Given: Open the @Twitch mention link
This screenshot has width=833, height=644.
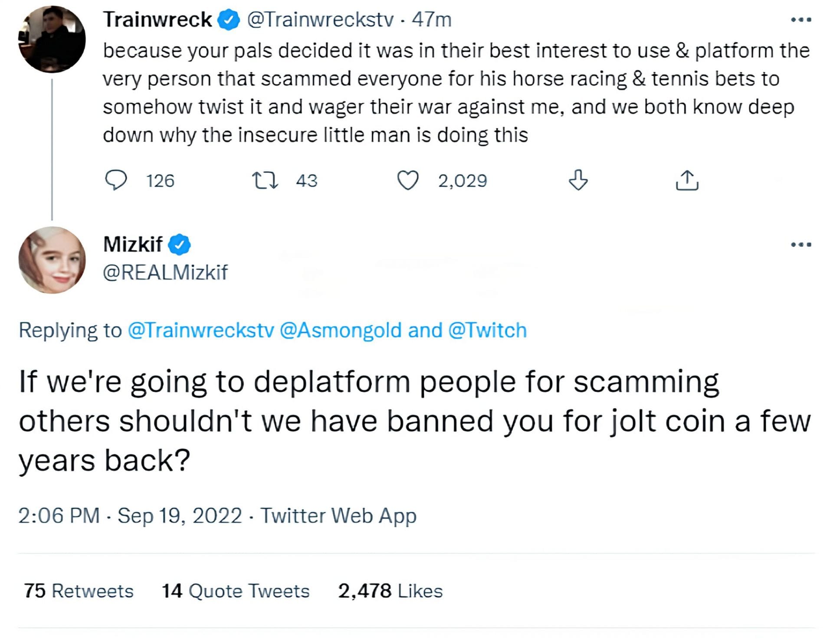Looking at the screenshot, I should (x=487, y=330).
